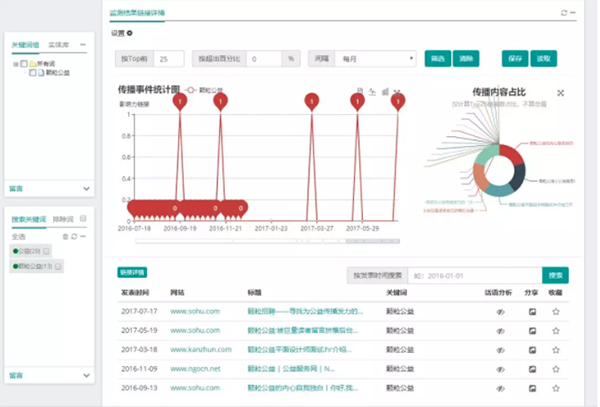This screenshot has height=407, width=600.
Task: Refresh the search keyword list
Action: coord(74,236)
